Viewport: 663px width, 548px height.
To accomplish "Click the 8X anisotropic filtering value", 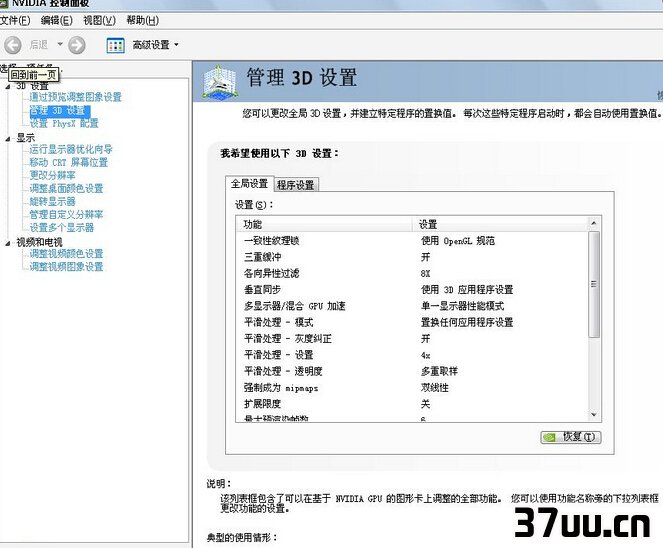I will [425, 274].
